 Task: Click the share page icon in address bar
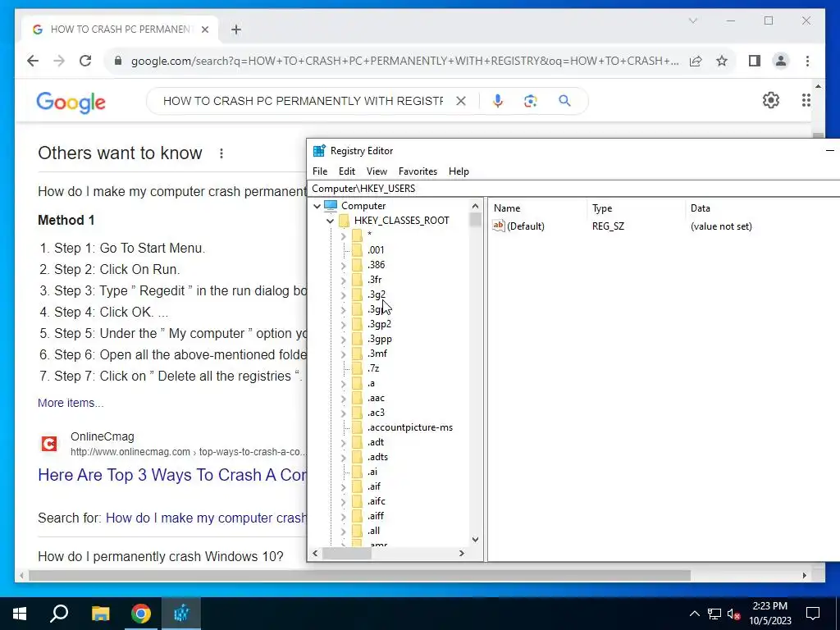coord(696,61)
